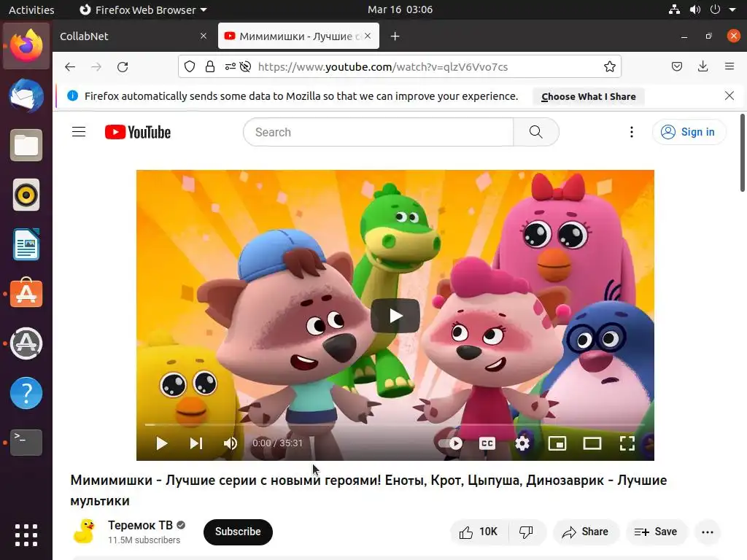This screenshot has width=747, height=560.
Task: Open Files manager from dock
Action: tap(26, 145)
